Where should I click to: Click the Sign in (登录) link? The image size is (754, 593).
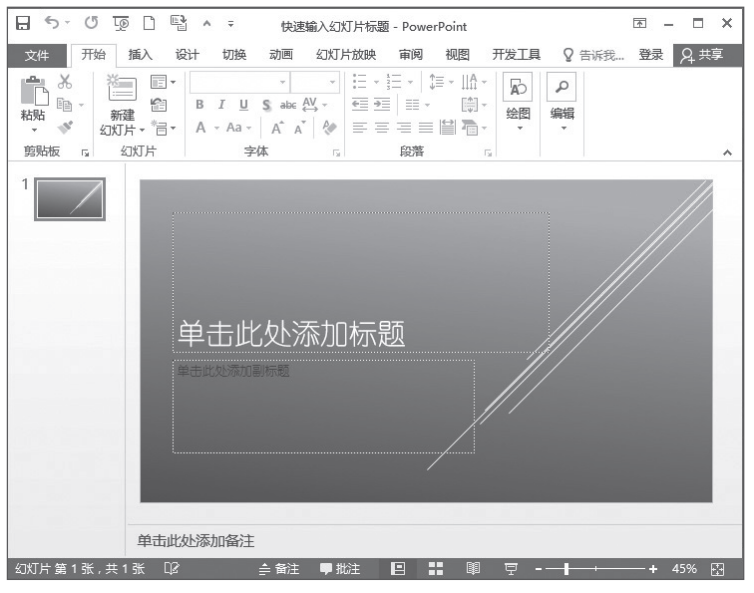(x=651, y=55)
